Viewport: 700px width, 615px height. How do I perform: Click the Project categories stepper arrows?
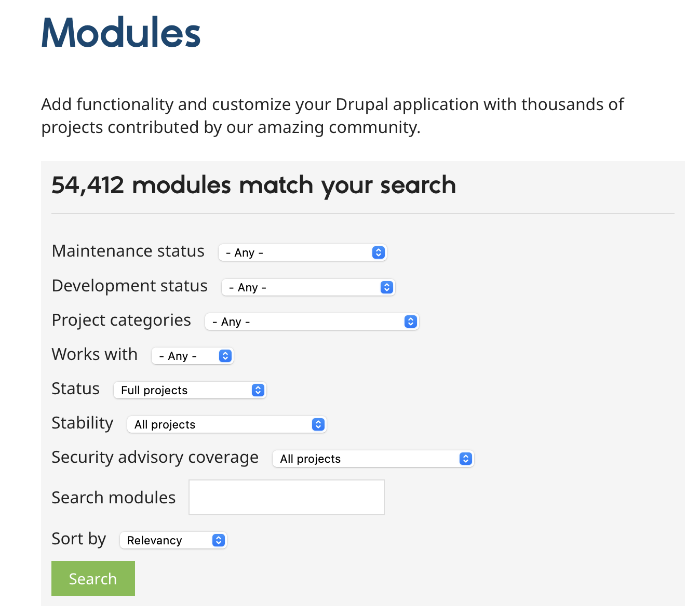411,322
